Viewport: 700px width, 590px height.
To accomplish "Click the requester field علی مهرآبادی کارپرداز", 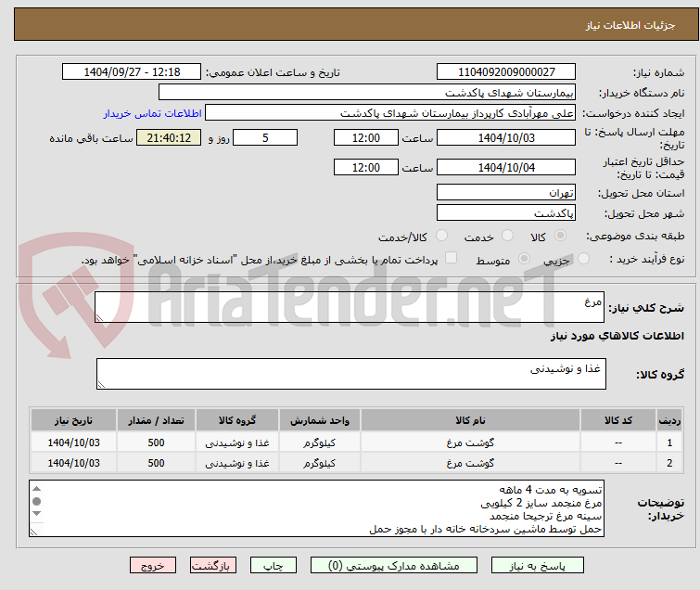I will coord(389,113).
